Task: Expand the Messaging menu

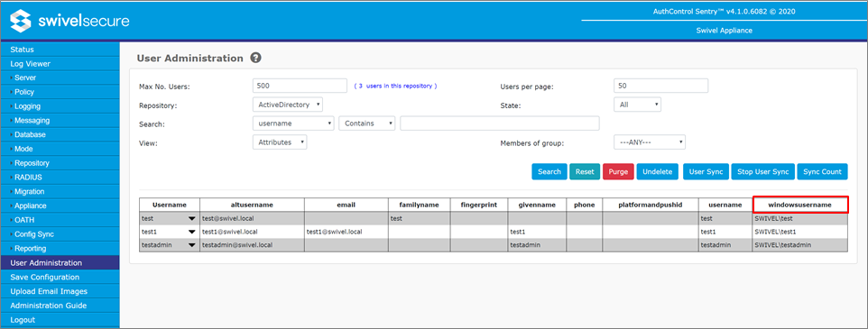Action: 60,121
